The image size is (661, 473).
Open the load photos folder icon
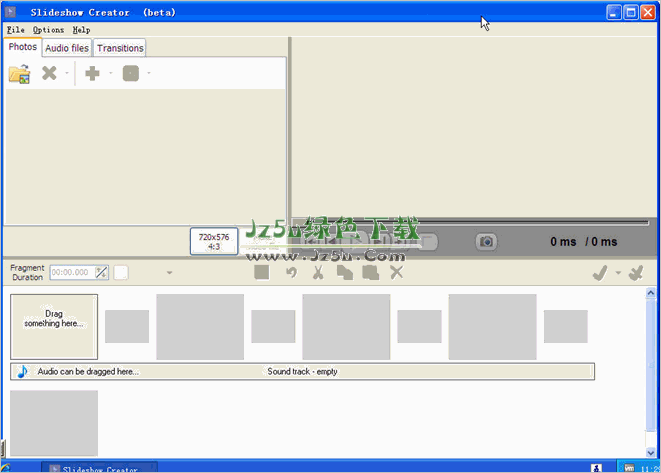tap(19, 74)
